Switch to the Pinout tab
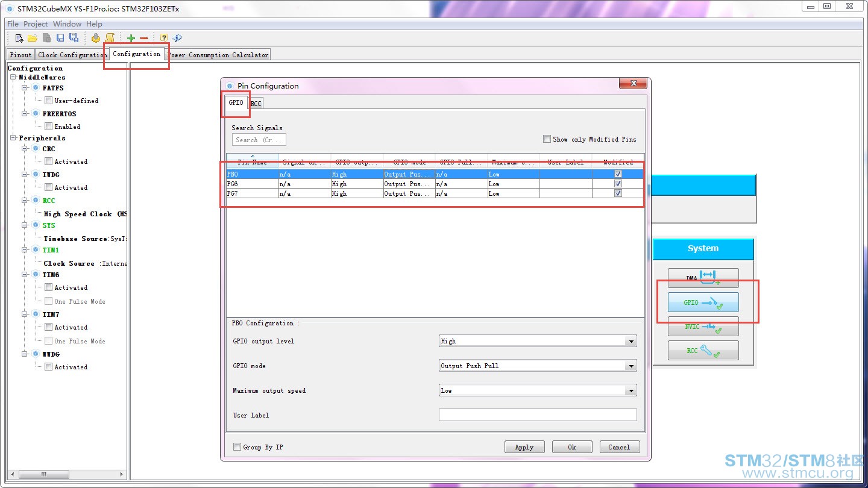Screen dimensions: 868x488 21,55
